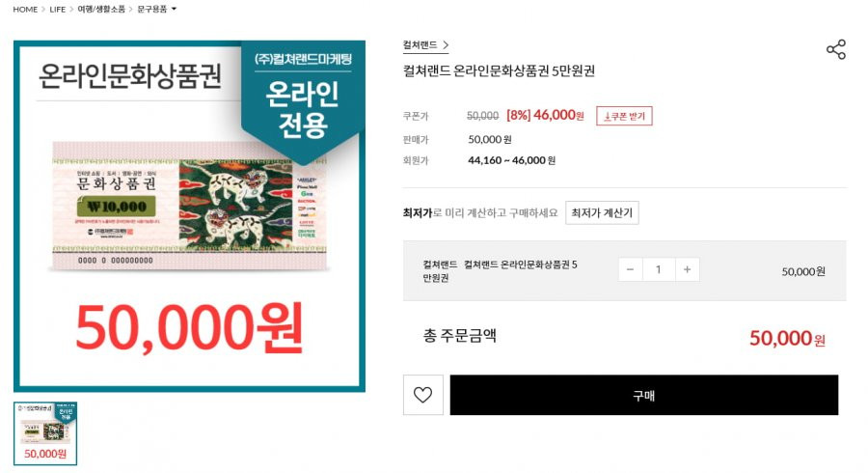Open the 최저가 계산기 calculator

pyautogui.click(x=602, y=212)
